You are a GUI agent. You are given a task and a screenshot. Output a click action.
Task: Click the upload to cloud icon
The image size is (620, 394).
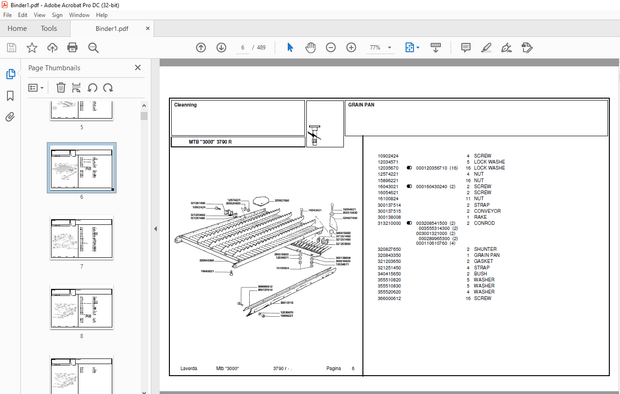[x=52, y=48]
